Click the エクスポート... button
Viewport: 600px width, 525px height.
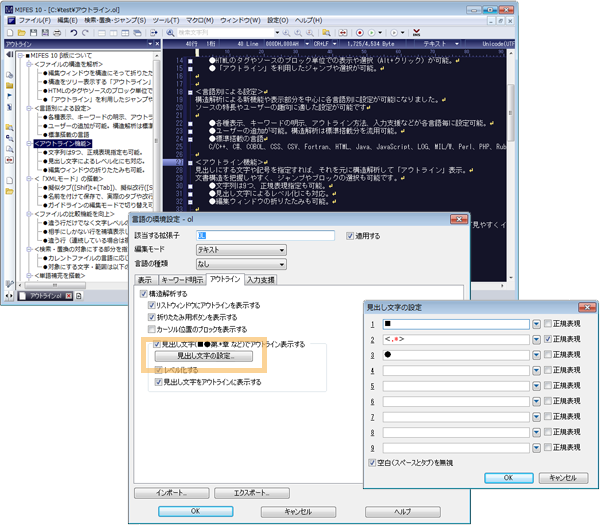244,493
